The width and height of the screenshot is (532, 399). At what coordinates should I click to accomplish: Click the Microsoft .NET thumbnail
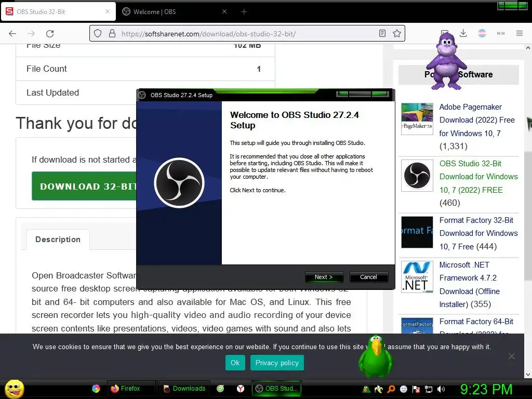(x=417, y=277)
